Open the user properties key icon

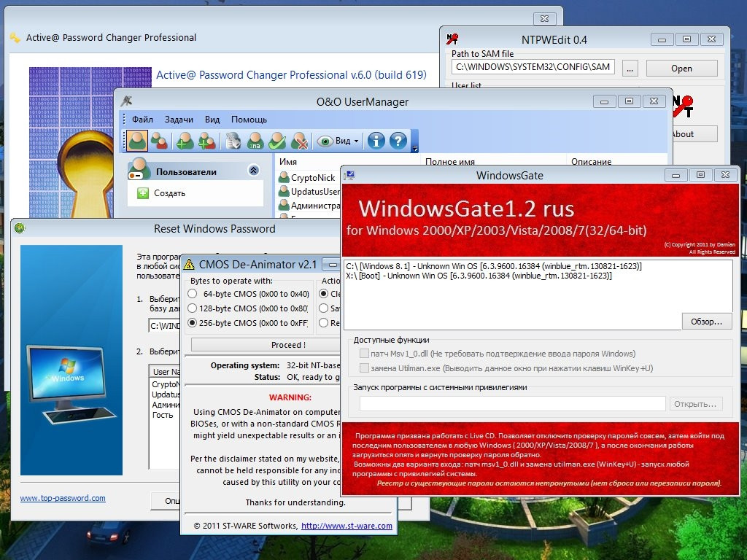(x=233, y=141)
